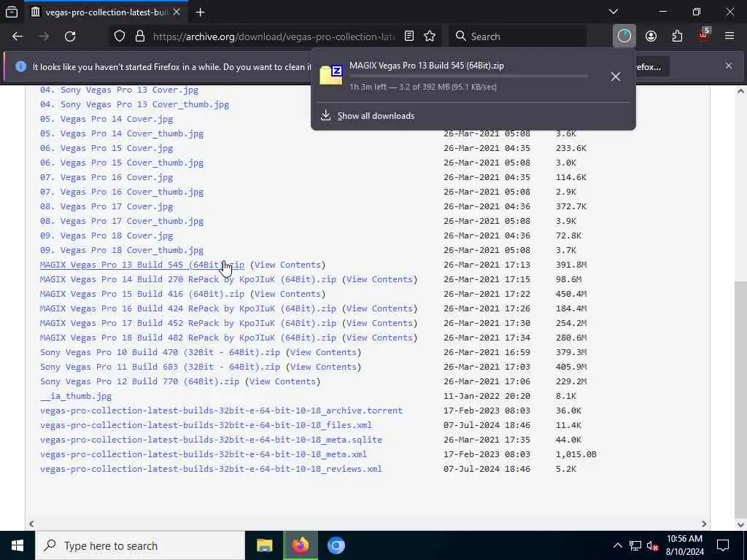Click the taskbar Type here to search box
Screen dimensions: 747x560
tap(140, 545)
